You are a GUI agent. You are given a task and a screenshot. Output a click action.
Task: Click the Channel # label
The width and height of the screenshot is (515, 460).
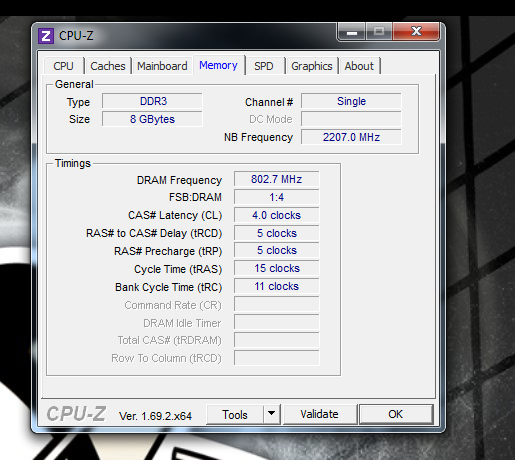pos(269,102)
